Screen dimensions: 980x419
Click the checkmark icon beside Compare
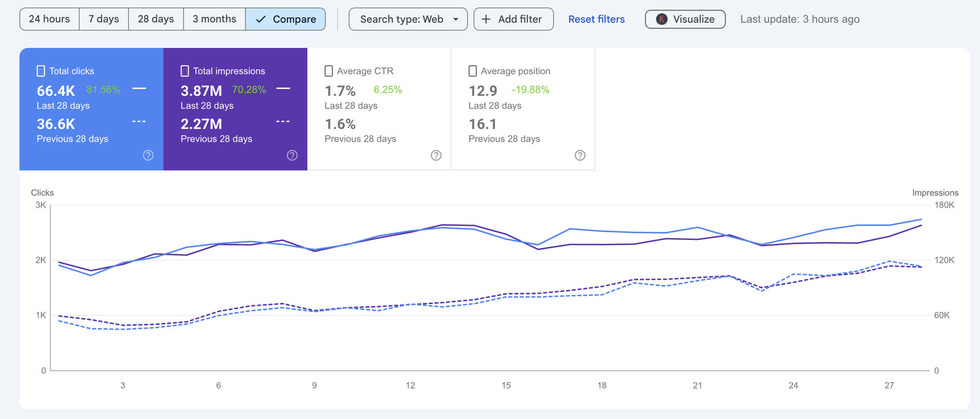[x=261, y=19]
